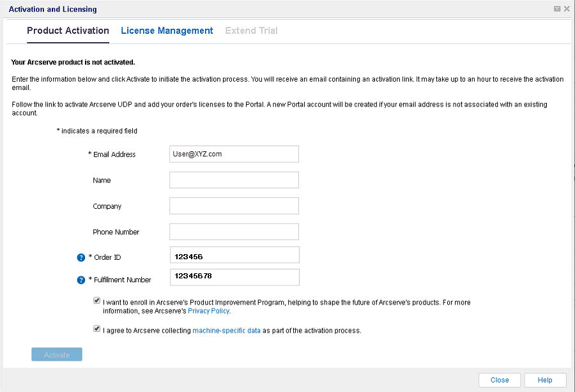
Task: Focus the Phone Number field
Action: coord(234,232)
